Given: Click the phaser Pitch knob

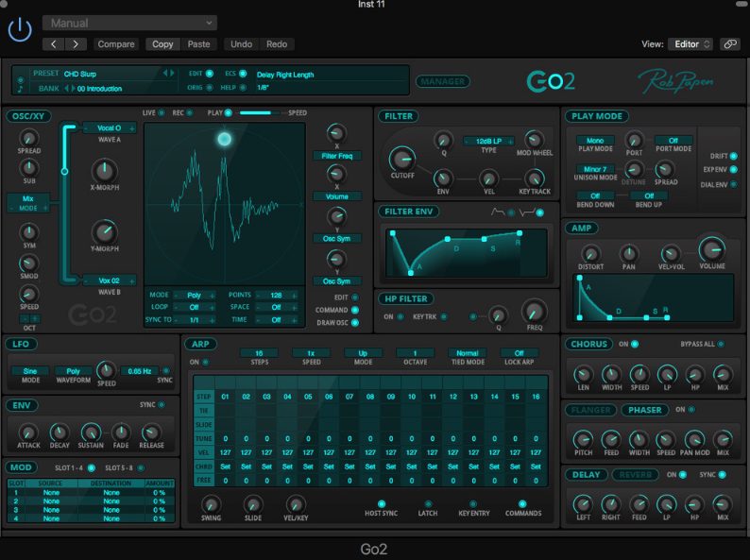Looking at the screenshot, I should [x=583, y=439].
